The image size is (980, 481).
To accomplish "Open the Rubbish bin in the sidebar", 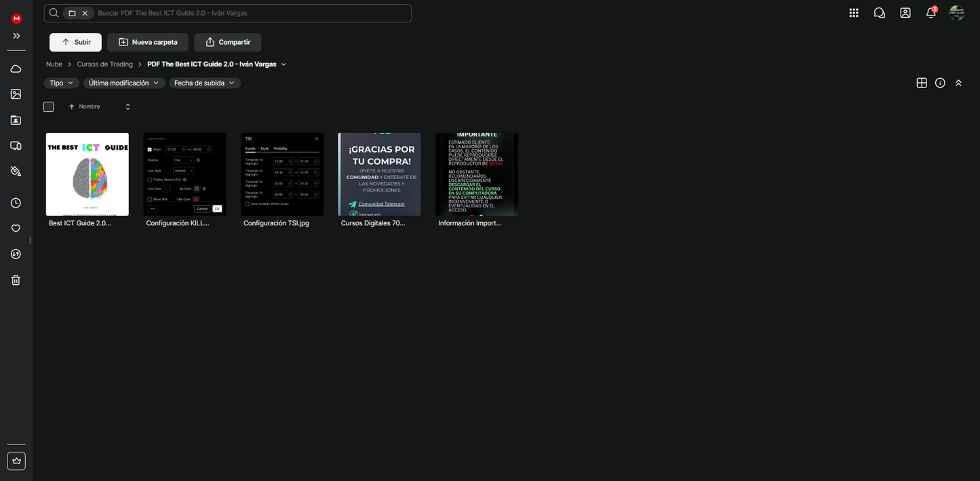I will 16,280.
